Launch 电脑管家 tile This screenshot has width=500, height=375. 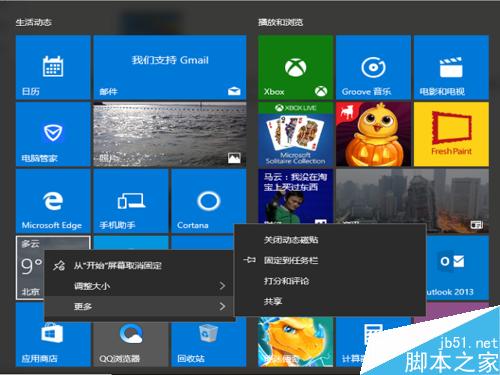pos(53,134)
